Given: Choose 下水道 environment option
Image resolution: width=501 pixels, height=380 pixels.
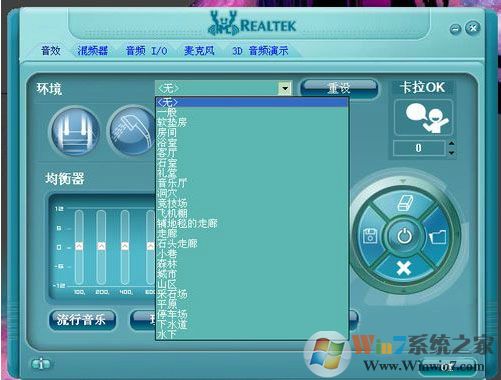Looking at the screenshot, I should point(252,324).
